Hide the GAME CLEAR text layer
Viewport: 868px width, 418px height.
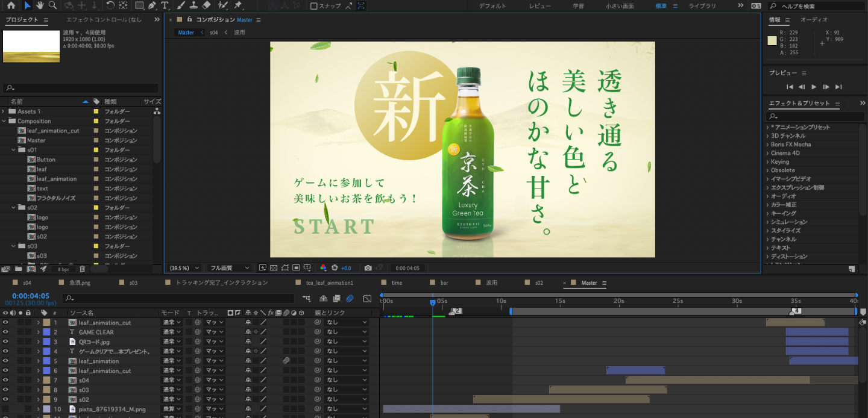point(5,332)
